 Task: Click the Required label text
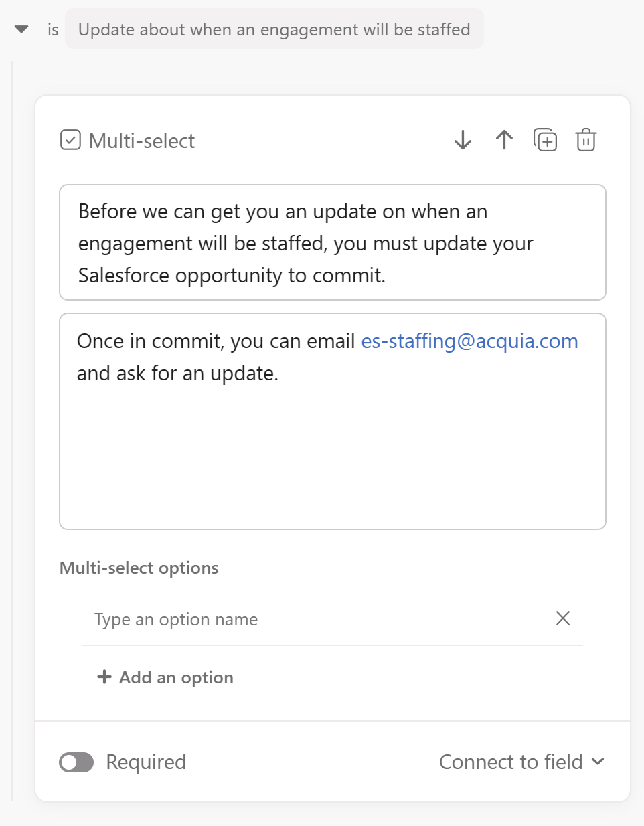pos(146,762)
